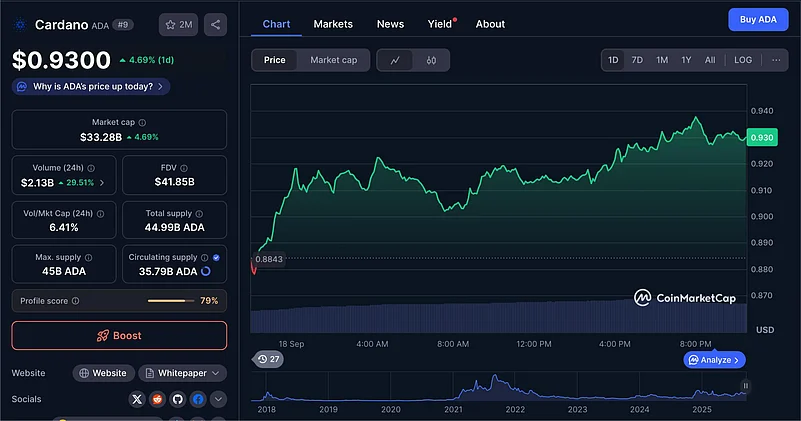
Task: Switch to candlestick chart icon
Action: 431,60
